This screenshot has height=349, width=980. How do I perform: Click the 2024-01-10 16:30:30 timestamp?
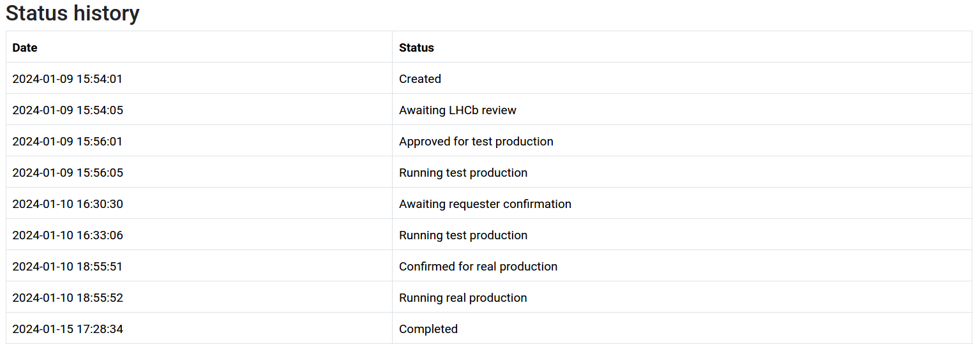pyautogui.click(x=68, y=204)
